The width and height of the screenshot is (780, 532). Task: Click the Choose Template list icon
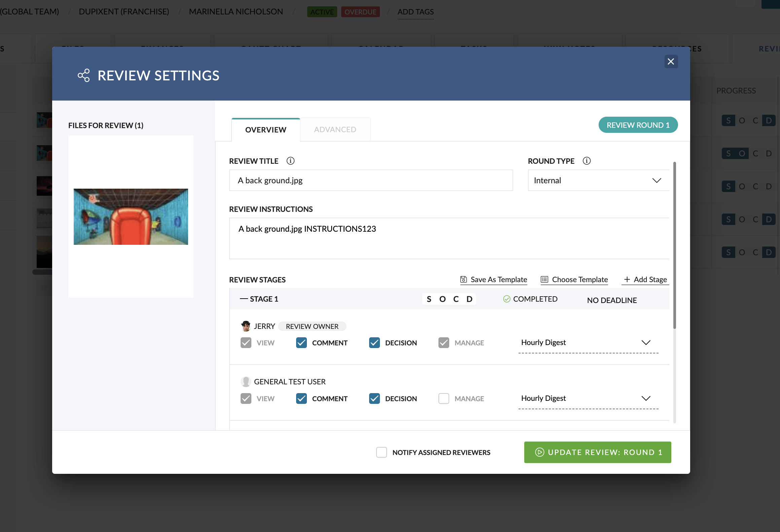pos(544,279)
